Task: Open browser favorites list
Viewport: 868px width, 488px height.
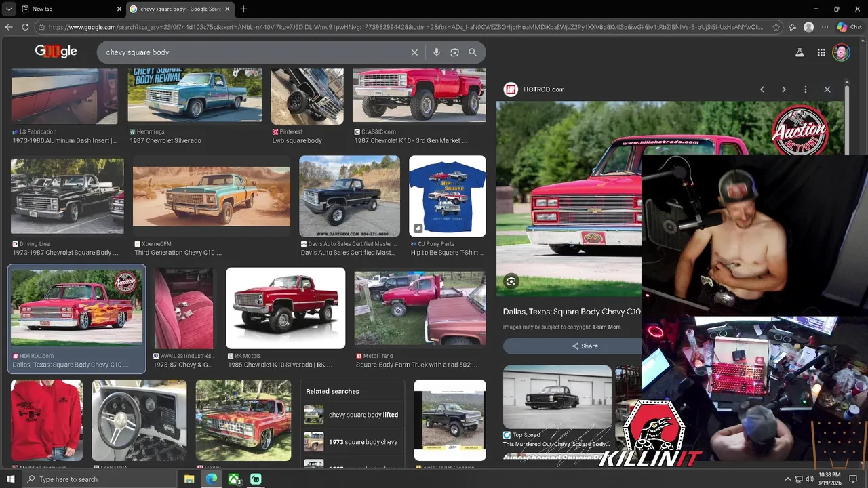Action: (793, 27)
